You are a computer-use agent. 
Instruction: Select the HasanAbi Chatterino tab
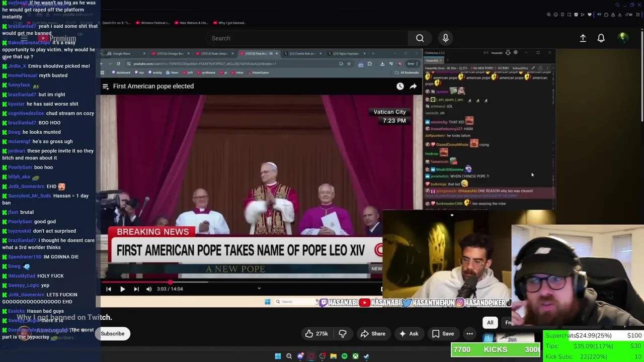click(x=433, y=60)
